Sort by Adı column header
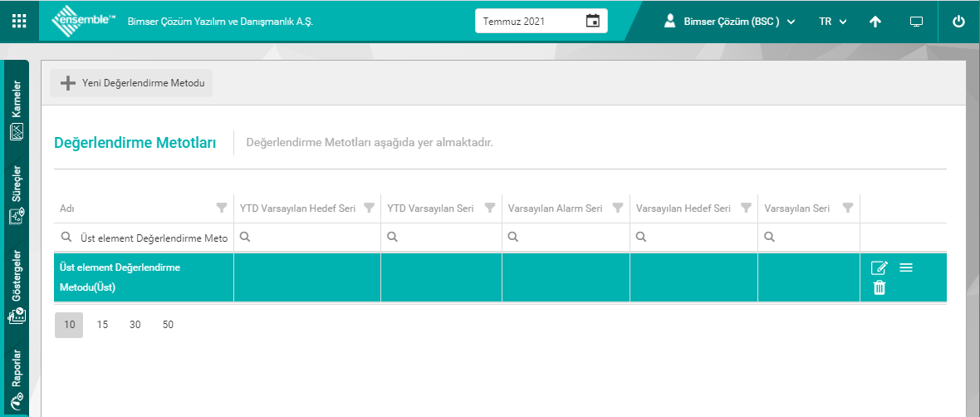 67,208
